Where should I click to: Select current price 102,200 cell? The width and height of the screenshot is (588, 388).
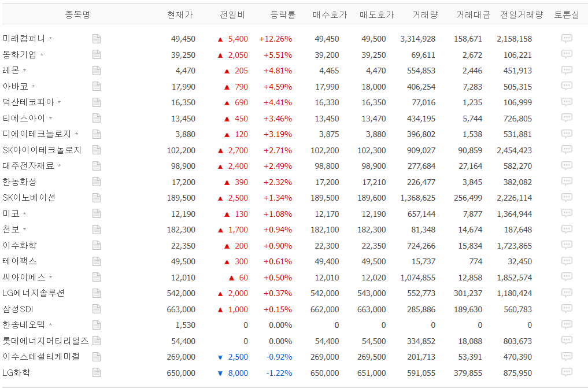click(181, 150)
